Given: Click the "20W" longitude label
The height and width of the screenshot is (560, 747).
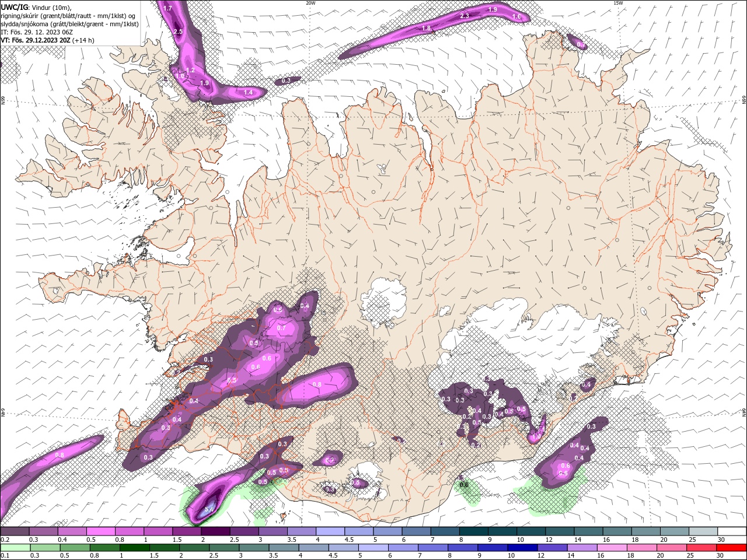Looking at the screenshot, I should coord(310,3).
